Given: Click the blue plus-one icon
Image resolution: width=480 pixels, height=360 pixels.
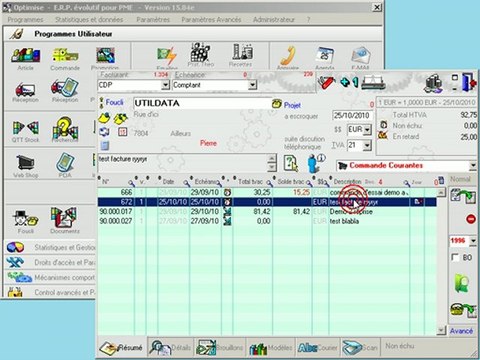Looking at the screenshot, I should (x=349, y=82).
